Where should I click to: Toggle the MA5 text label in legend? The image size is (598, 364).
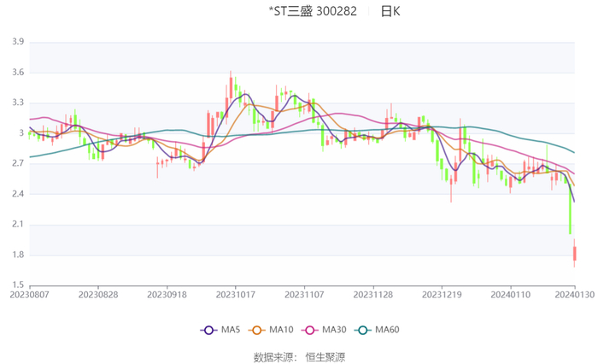pos(231,330)
